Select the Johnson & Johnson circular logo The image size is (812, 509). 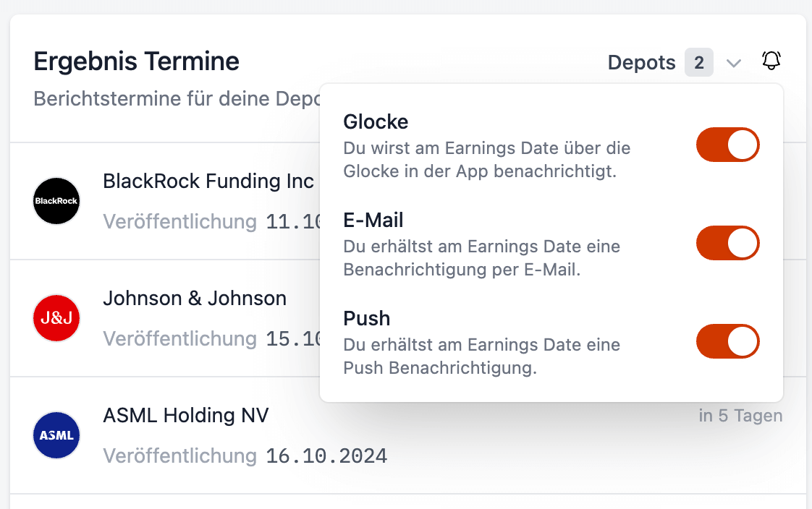tap(56, 317)
